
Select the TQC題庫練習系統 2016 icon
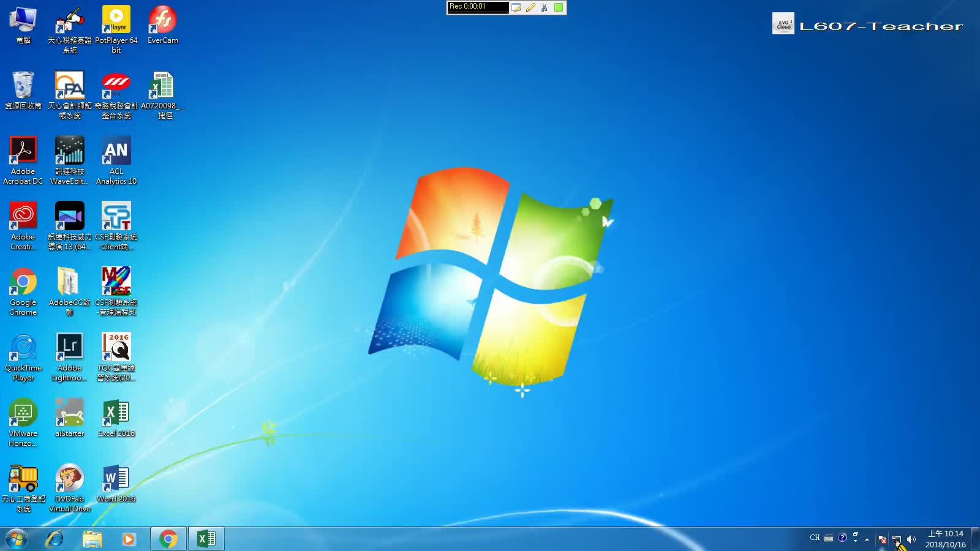[116, 358]
